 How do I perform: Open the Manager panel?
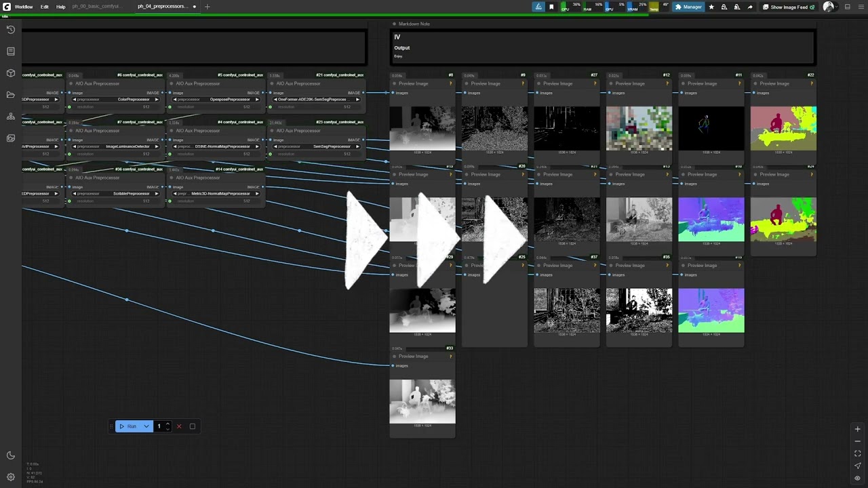pyautogui.click(x=688, y=7)
